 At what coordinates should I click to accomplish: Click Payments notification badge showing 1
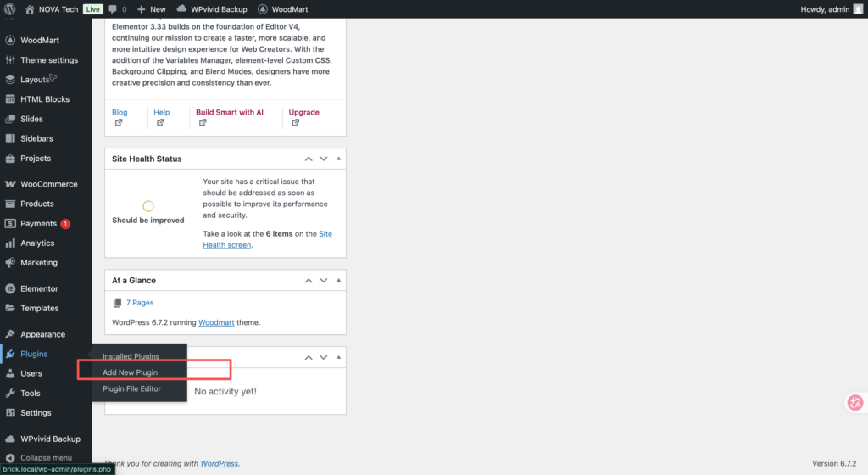[x=65, y=224]
